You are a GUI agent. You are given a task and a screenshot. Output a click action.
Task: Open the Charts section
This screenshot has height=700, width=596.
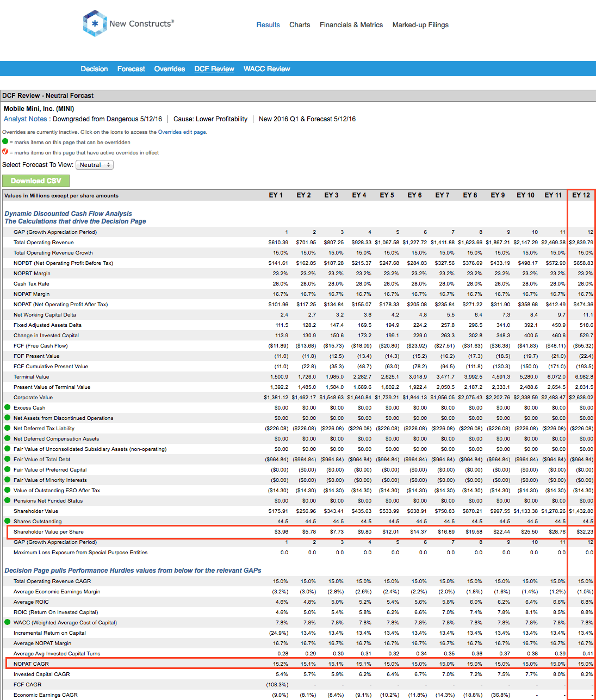click(x=300, y=25)
